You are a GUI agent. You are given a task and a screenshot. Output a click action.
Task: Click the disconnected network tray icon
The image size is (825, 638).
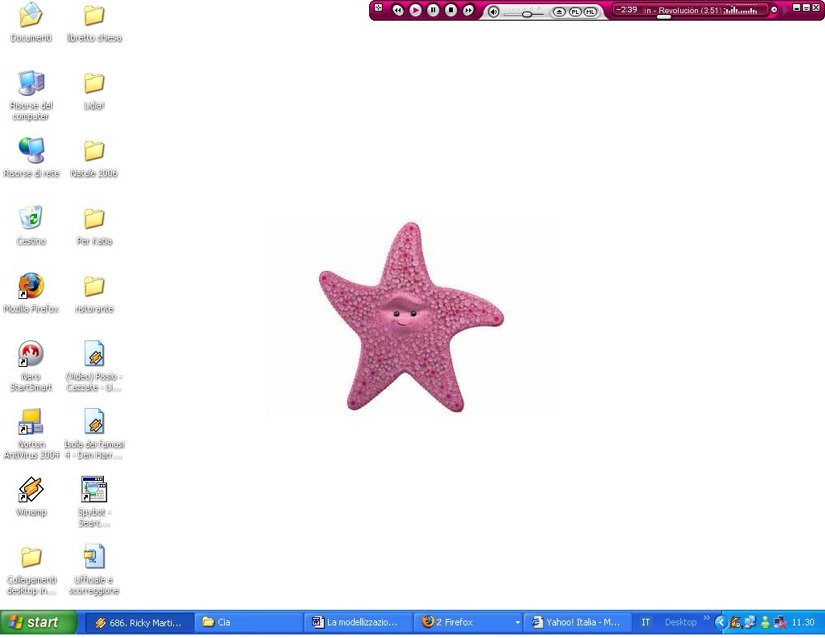click(x=780, y=623)
